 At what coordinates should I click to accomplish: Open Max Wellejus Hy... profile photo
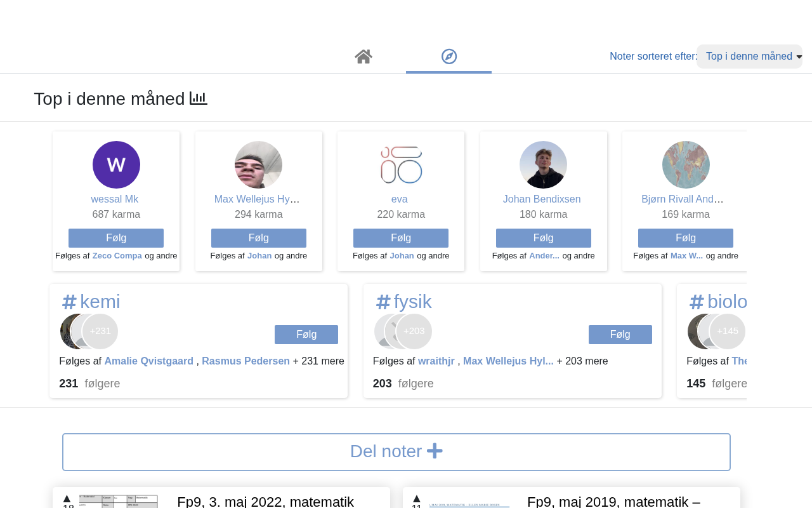[258, 164]
